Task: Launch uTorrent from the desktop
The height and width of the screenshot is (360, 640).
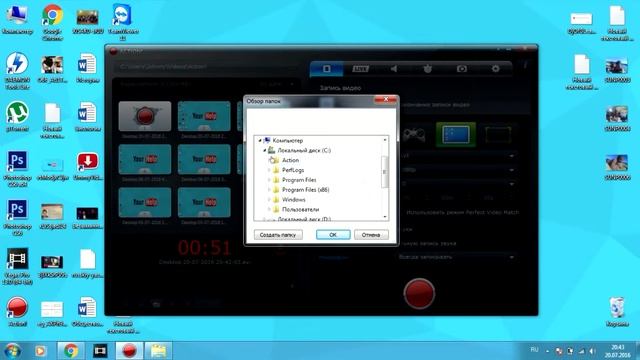Action: pyautogui.click(x=17, y=116)
